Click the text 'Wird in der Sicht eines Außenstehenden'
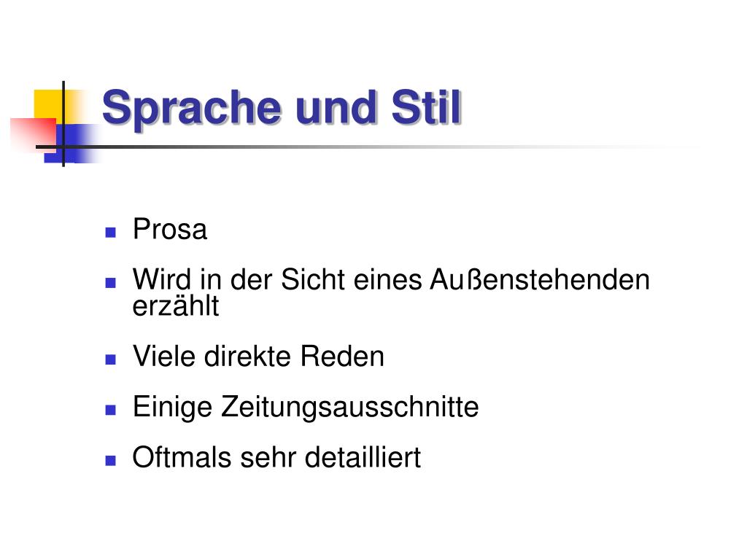747x560 pixels. (x=391, y=279)
